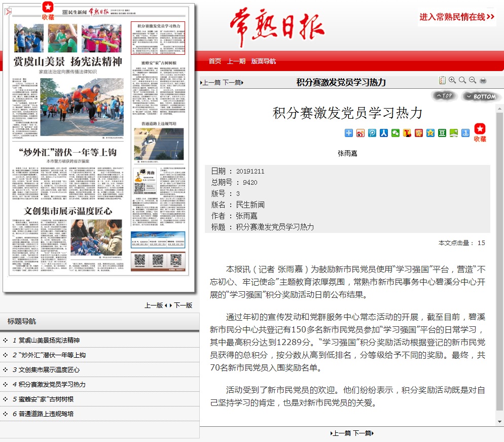504x442 pixels.
Task: Click 上一篇 above the article title
Action: [210, 83]
